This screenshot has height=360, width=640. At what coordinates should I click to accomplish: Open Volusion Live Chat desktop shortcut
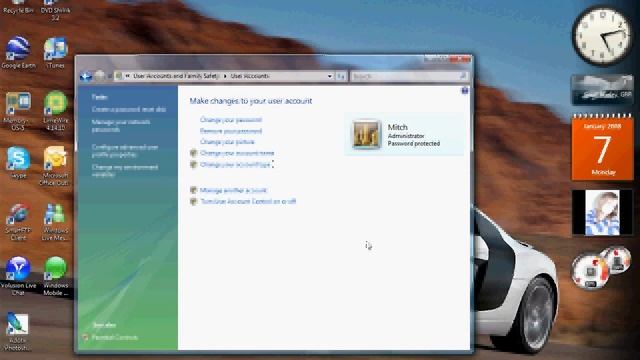point(18,276)
